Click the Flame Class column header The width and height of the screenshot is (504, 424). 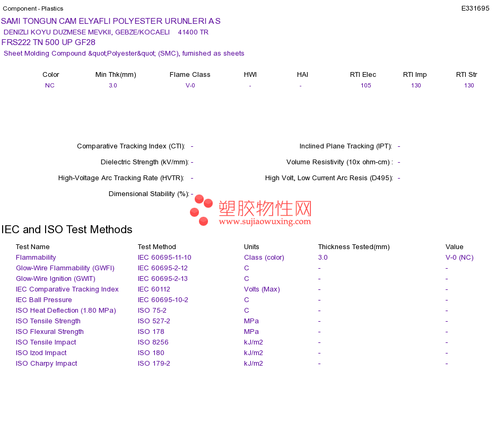pyautogui.click(x=190, y=75)
